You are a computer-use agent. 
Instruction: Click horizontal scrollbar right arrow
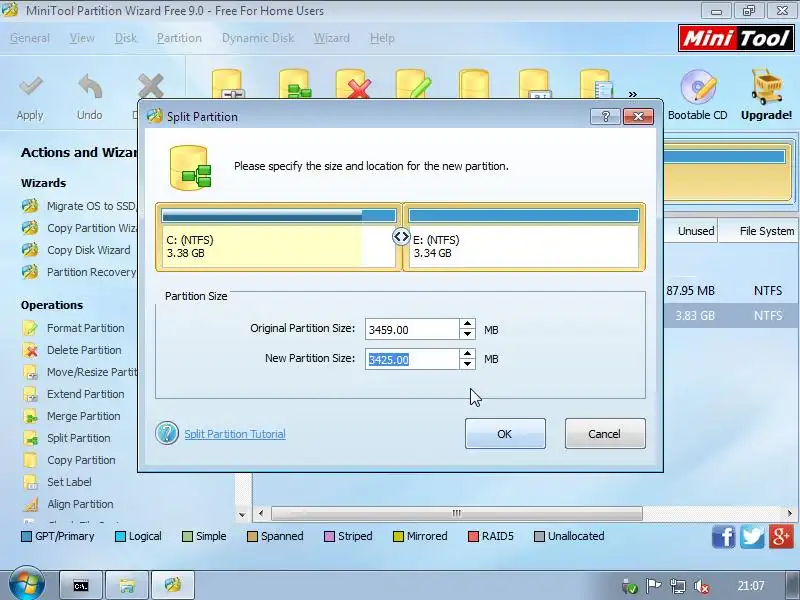790,513
